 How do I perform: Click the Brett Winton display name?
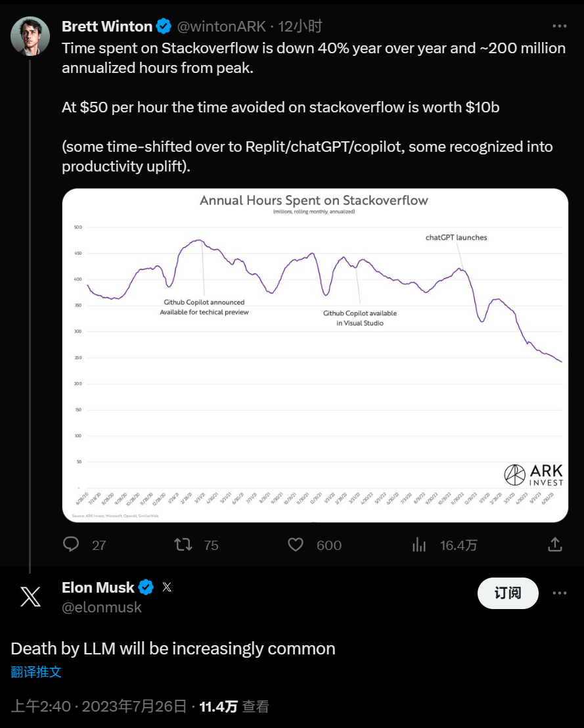(x=107, y=26)
